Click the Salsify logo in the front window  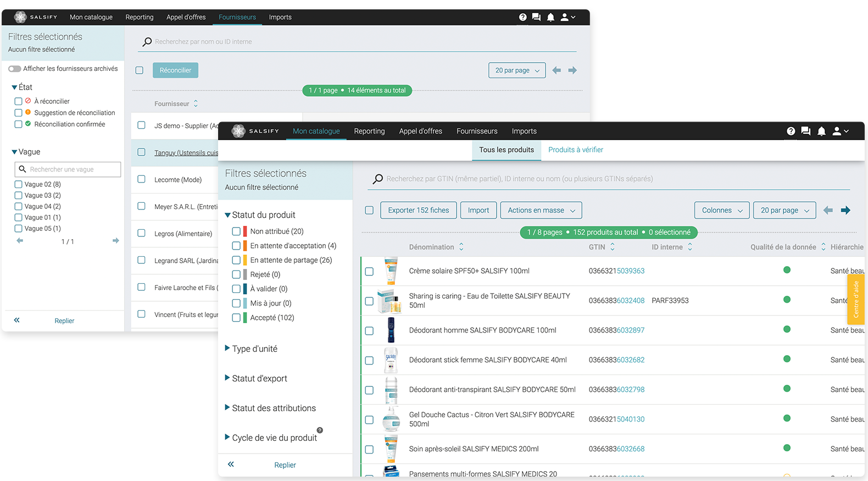pyautogui.click(x=255, y=131)
